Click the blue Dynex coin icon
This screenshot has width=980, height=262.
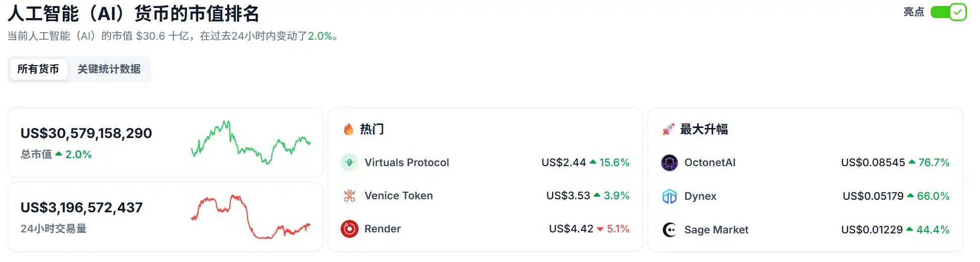coord(669,196)
